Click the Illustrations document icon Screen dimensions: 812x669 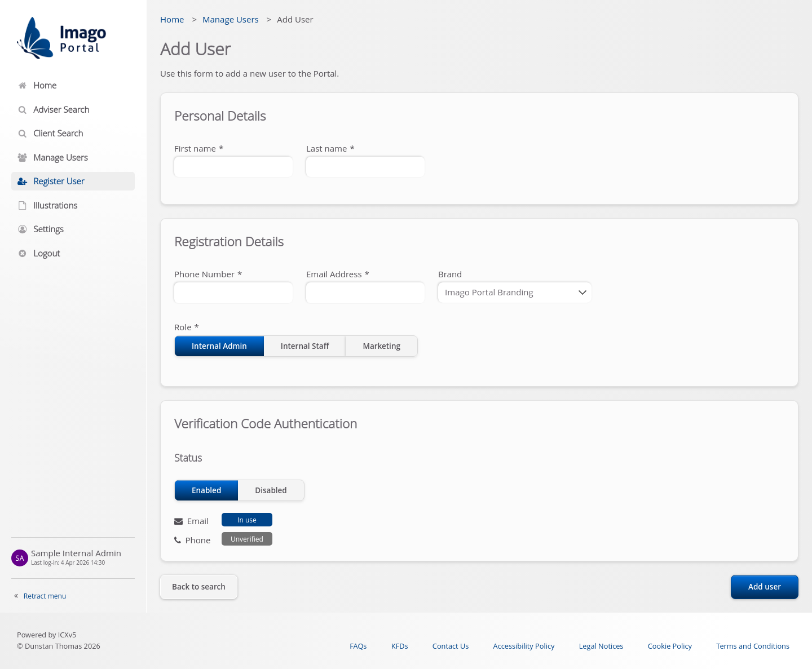23,206
